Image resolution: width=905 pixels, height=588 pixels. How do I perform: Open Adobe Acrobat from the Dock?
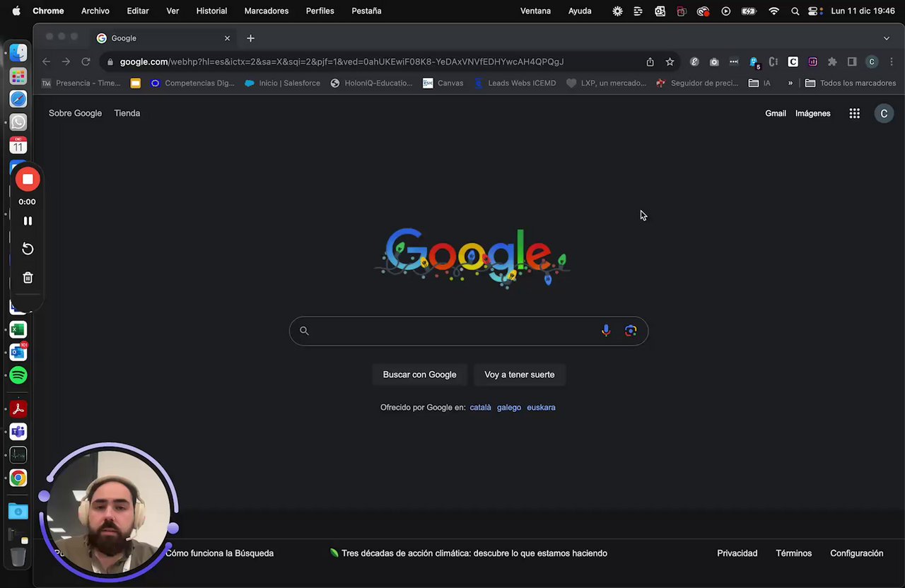click(x=18, y=408)
